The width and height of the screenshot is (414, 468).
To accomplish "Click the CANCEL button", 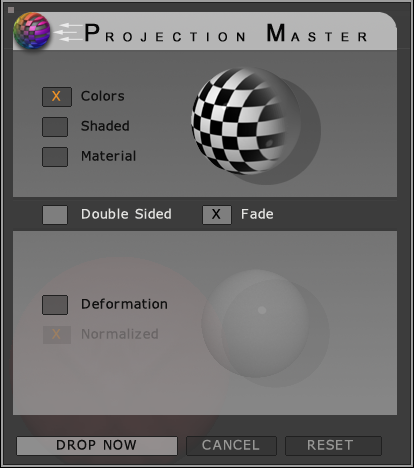I will (x=231, y=446).
